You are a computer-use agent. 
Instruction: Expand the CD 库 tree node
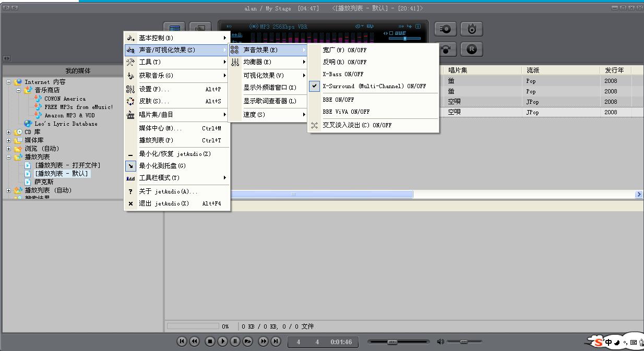9,132
